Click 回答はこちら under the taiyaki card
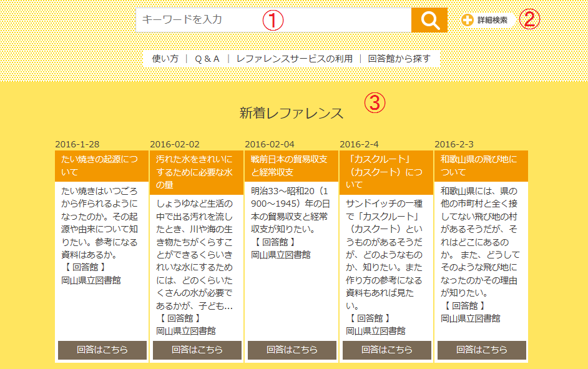Viewport: 588px width, 369px height. pyautogui.click(x=102, y=350)
